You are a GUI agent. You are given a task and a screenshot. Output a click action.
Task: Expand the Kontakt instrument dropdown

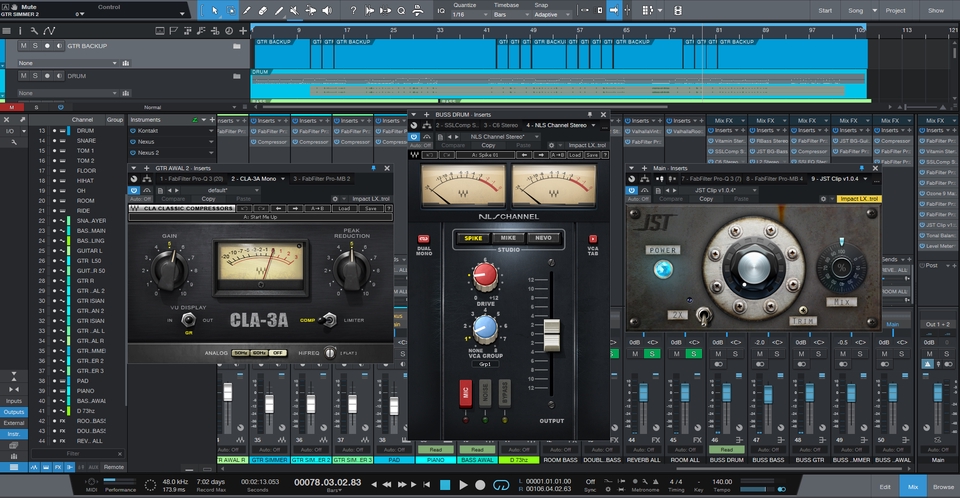point(211,131)
